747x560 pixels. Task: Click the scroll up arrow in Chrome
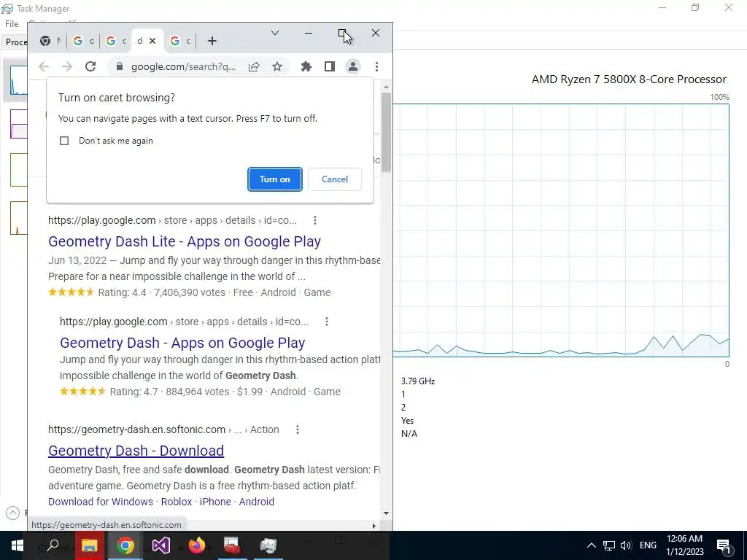pos(387,87)
